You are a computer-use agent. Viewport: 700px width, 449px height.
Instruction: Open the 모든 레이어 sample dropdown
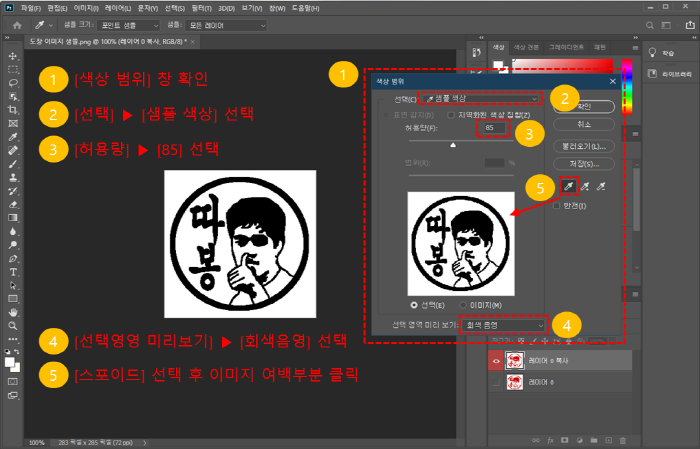pos(226,25)
